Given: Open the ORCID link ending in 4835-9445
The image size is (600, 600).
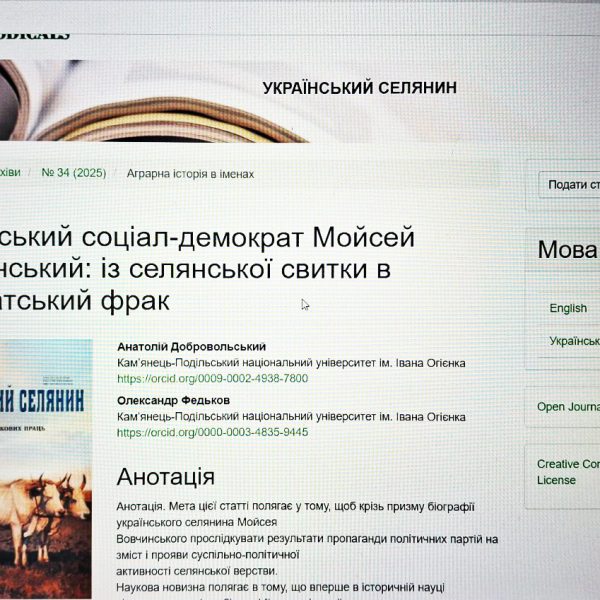Looking at the screenshot, I should (212, 432).
